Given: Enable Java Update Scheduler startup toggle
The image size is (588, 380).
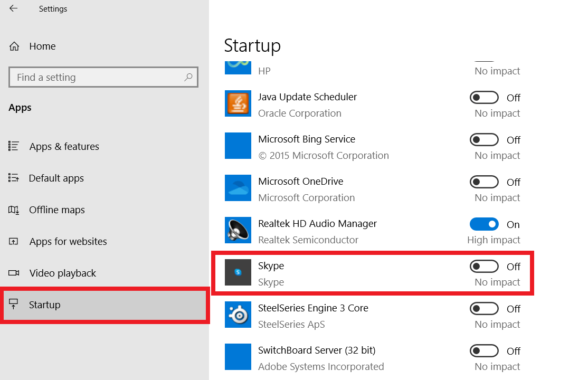Looking at the screenshot, I should click(x=484, y=98).
